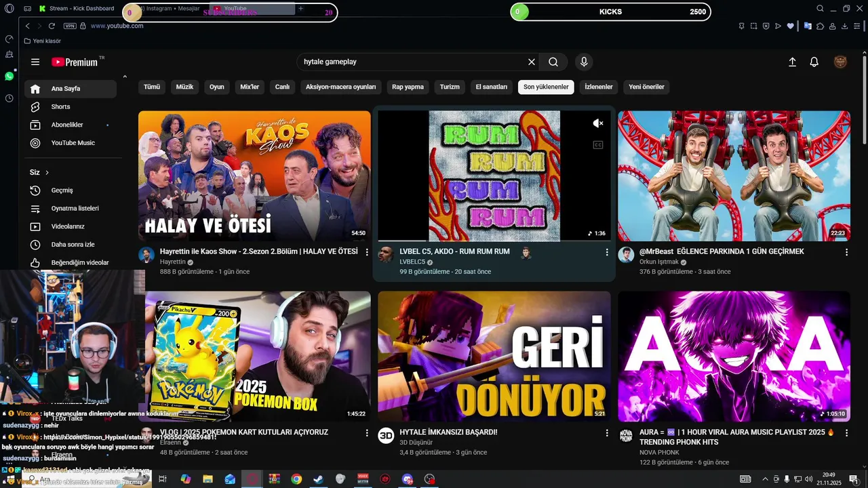The image size is (868, 488).
Task: Open the Orkun Işıtmak channel name link
Action: (x=659, y=262)
